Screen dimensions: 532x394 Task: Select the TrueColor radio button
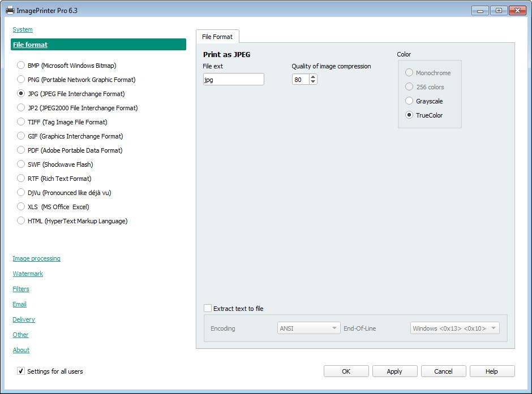click(409, 115)
